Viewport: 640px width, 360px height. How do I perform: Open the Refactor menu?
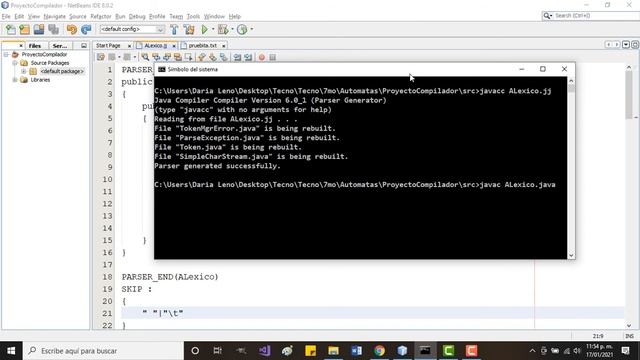101,16
